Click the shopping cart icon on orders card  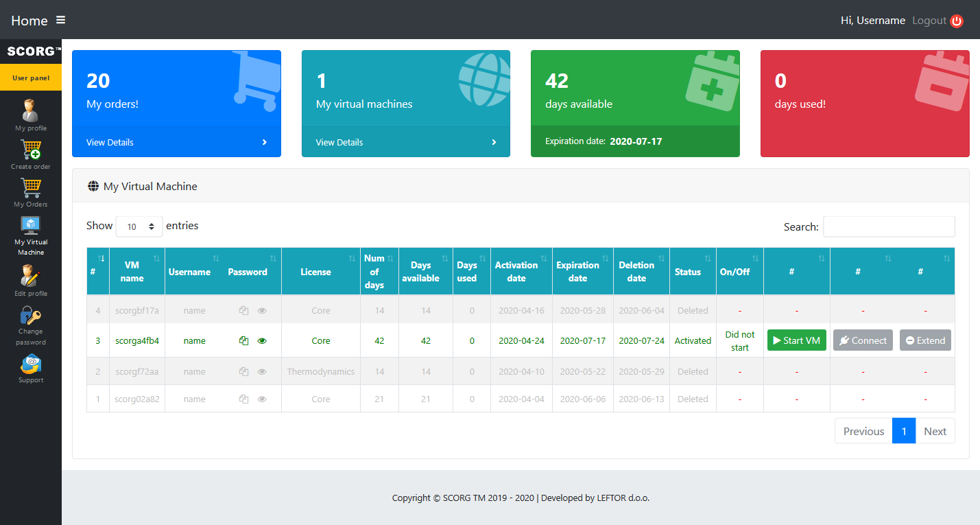[257, 80]
